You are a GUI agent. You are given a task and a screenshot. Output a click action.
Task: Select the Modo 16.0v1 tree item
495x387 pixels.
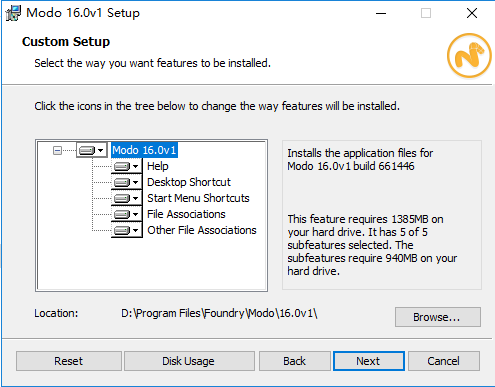click(144, 150)
